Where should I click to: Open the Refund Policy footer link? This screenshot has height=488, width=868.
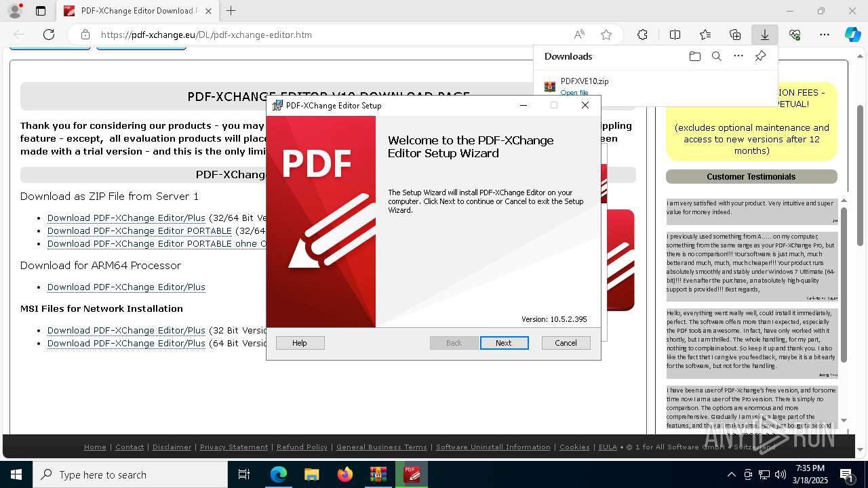(x=302, y=447)
